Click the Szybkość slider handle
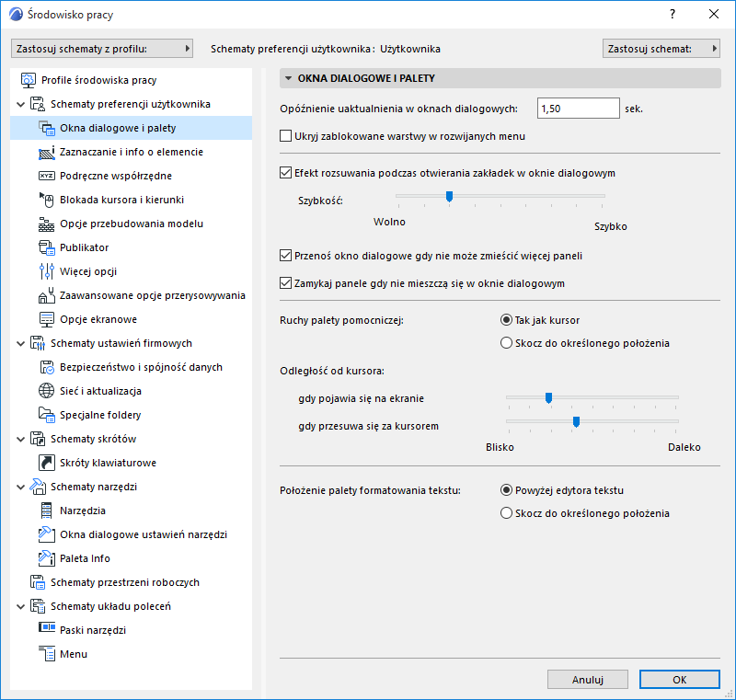This screenshot has height=700, width=736. click(449, 197)
